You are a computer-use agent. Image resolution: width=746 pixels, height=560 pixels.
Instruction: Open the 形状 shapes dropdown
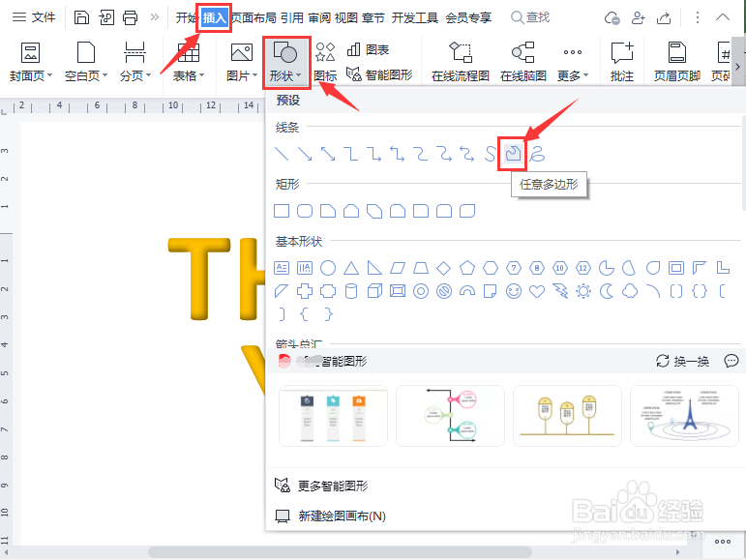click(286, 62)
